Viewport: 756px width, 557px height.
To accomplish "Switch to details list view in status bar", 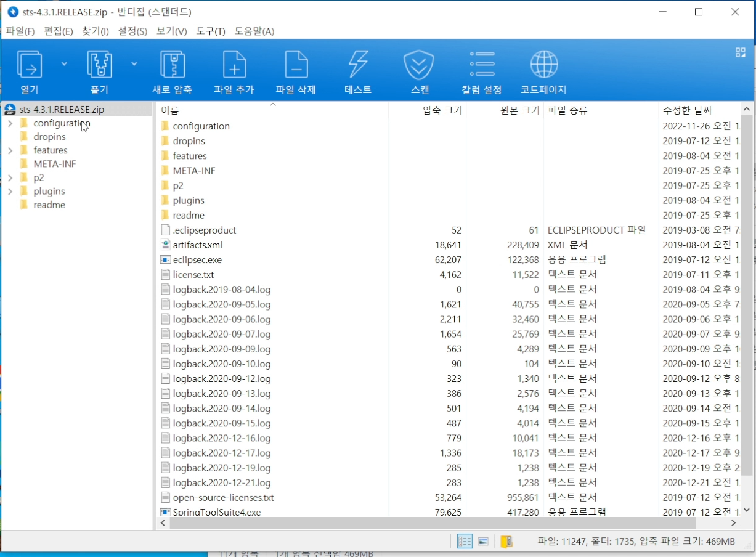I will point(465,542).
